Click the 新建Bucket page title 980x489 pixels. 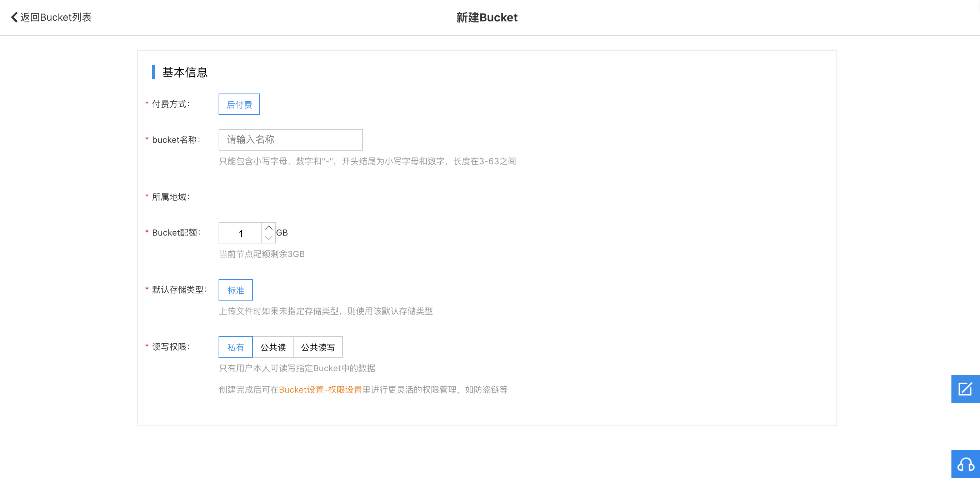[x=486, y=17]
